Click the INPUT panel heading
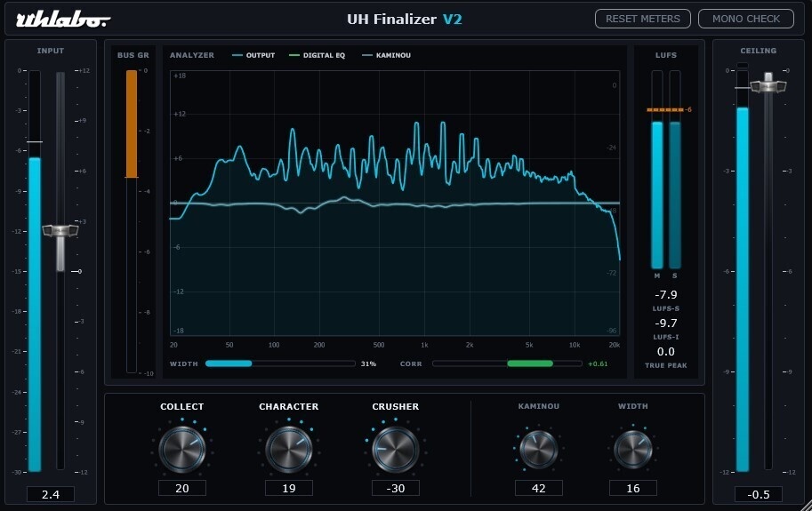This screenshot has width=812, height=511. pyautogui.click(x=50, y=51)
